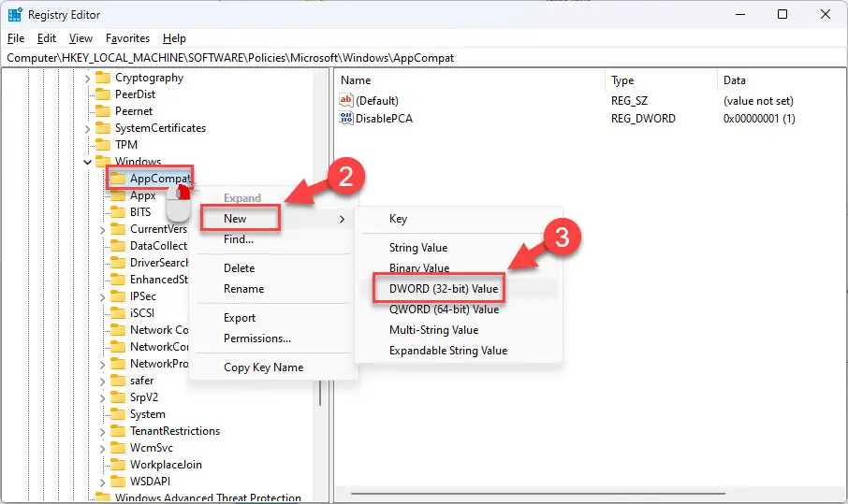
Task: Select the TPM folder icon
Action: [x=102, y=145]
